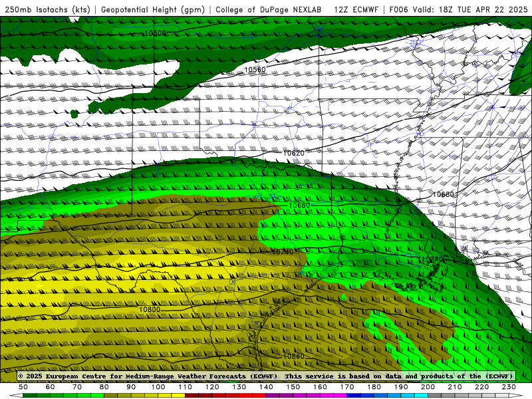Click the 230 value on the color scale
This screenshot has height=399, width=532.
click(x=509, y=387)
